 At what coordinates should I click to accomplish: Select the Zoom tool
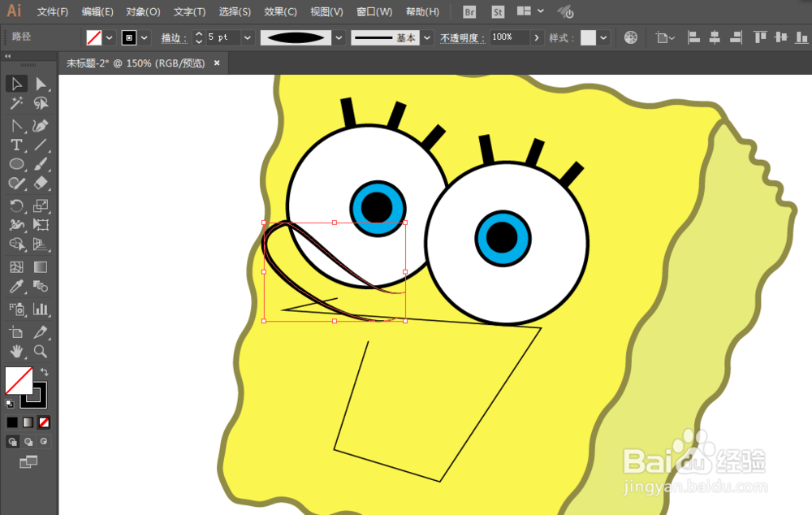41,351
